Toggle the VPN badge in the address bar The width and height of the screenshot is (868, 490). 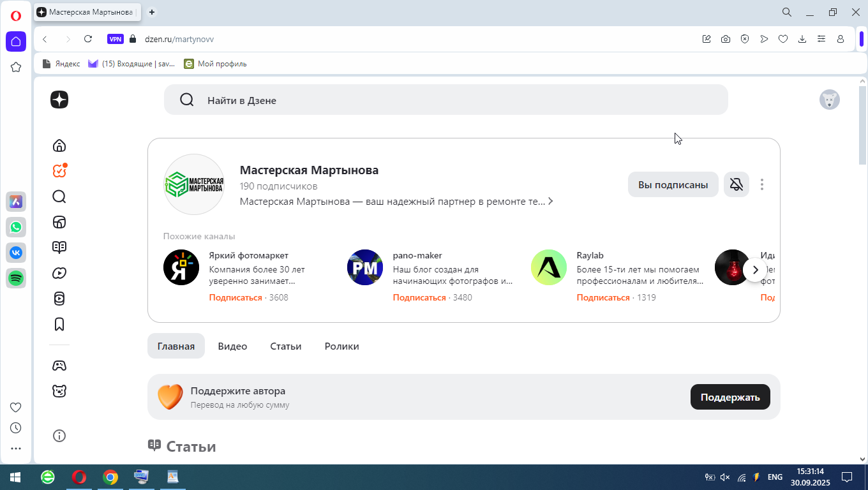[116, 39]
